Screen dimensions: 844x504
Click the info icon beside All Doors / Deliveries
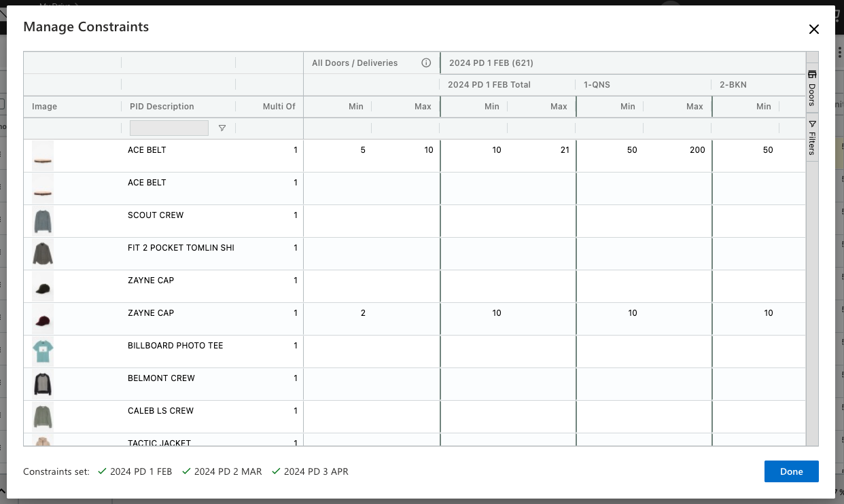coord(426,63)
